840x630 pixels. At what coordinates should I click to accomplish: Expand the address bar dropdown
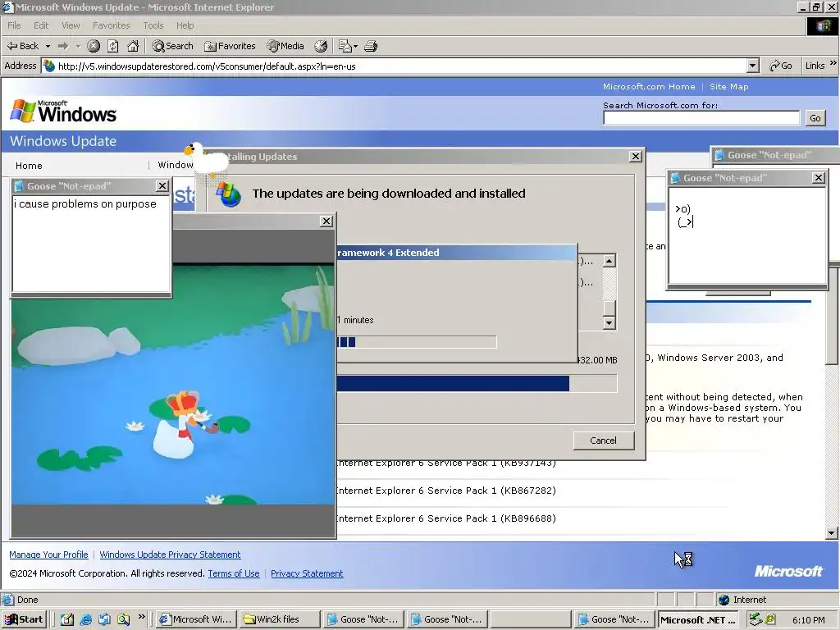(753, 66)
